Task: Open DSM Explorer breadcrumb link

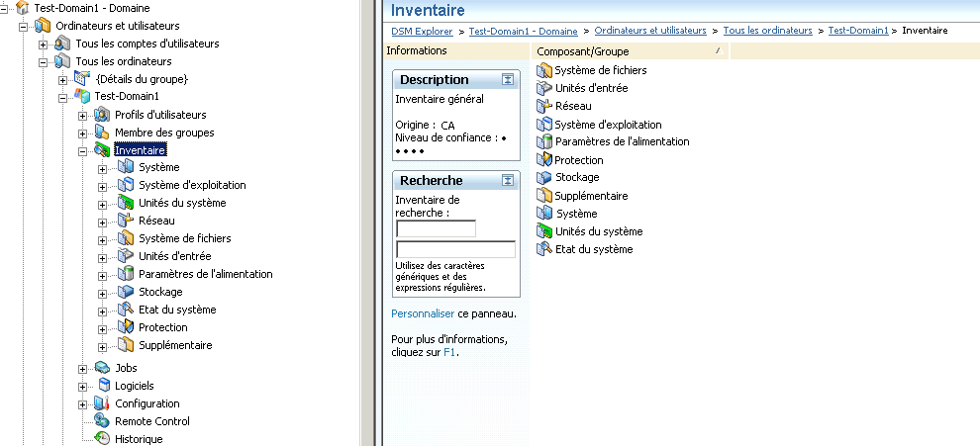Action: (x=423, y=30)
